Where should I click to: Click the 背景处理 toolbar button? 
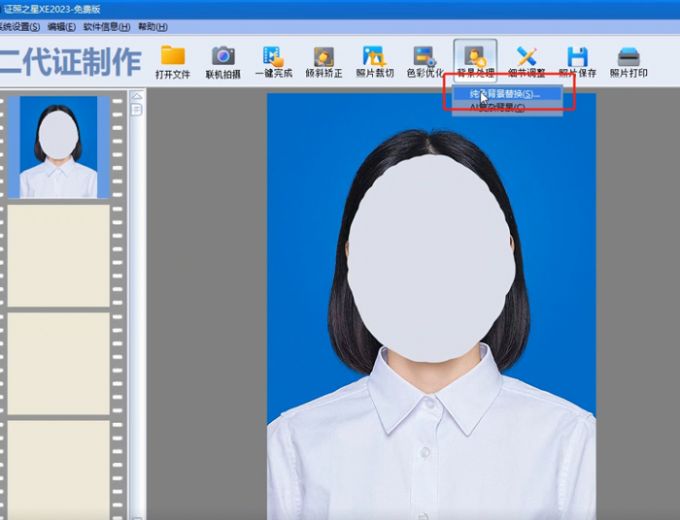(x=474, y=61)
